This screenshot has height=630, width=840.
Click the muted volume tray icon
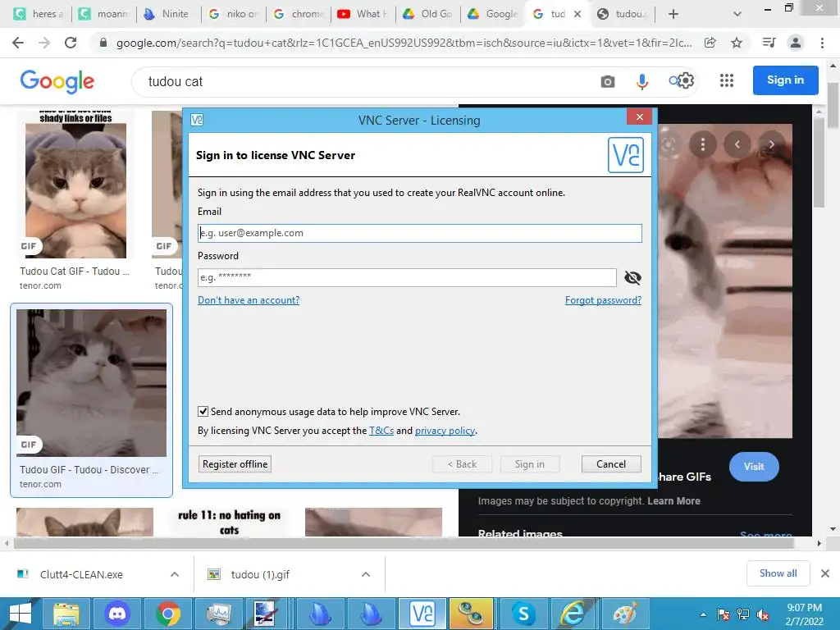pyautogui.click(x=764, y=615)
